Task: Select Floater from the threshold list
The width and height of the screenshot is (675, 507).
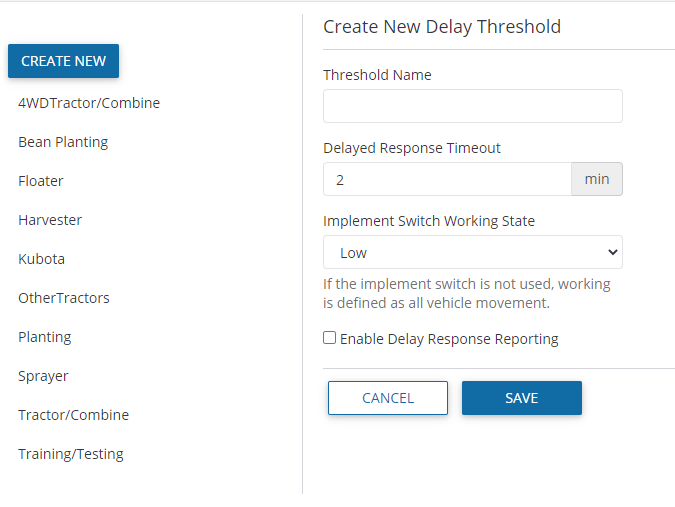Action: click(x=41, y=181)
